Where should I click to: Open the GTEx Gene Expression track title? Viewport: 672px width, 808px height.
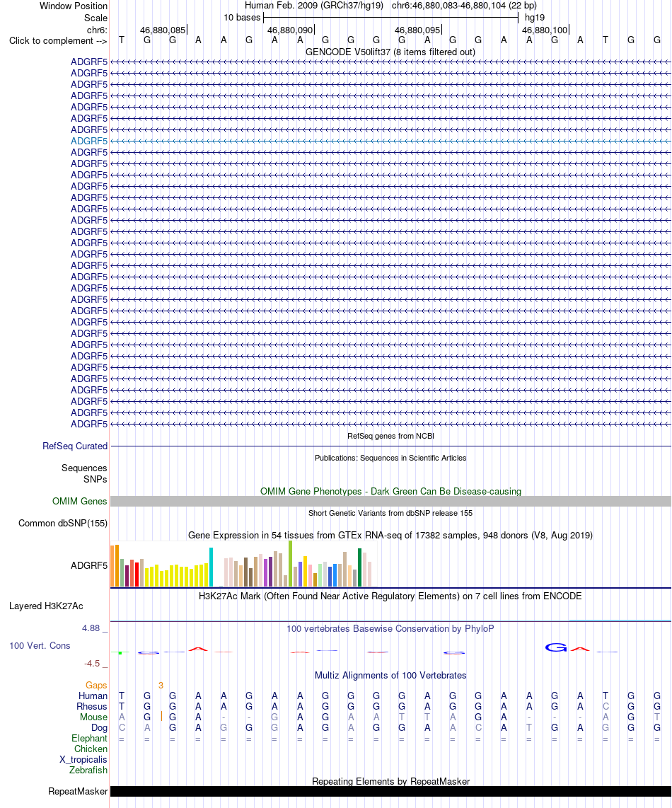pos(390,536)
